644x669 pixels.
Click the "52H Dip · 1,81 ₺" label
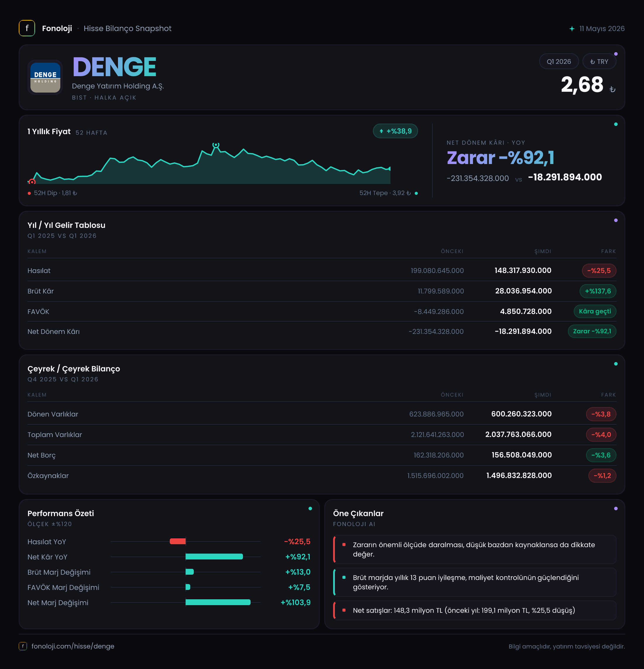click(x=56, y=193)
